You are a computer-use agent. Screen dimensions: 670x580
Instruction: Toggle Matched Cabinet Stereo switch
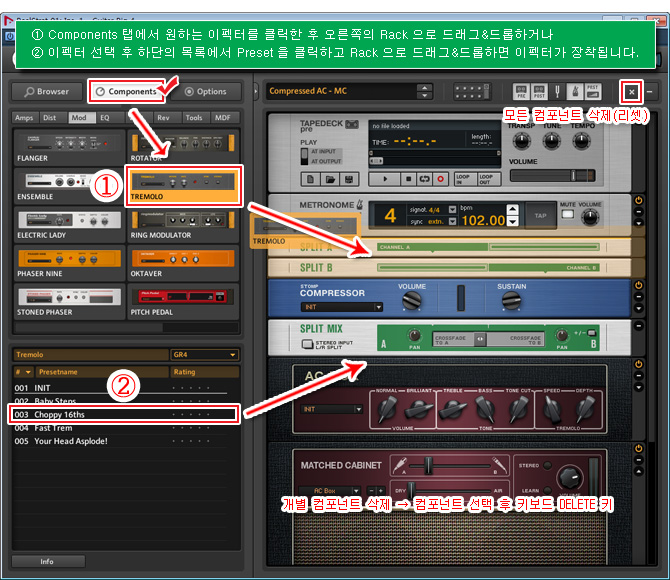coord(547,465)
